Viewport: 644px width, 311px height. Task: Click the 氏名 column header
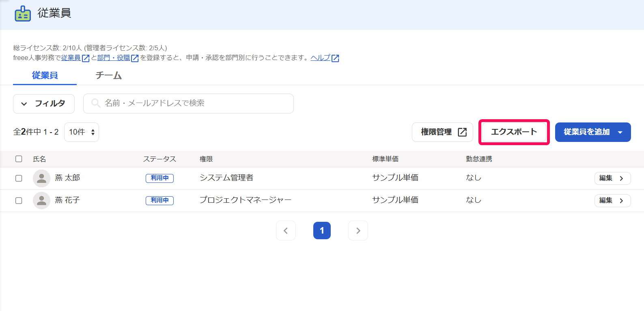[39, 159]
